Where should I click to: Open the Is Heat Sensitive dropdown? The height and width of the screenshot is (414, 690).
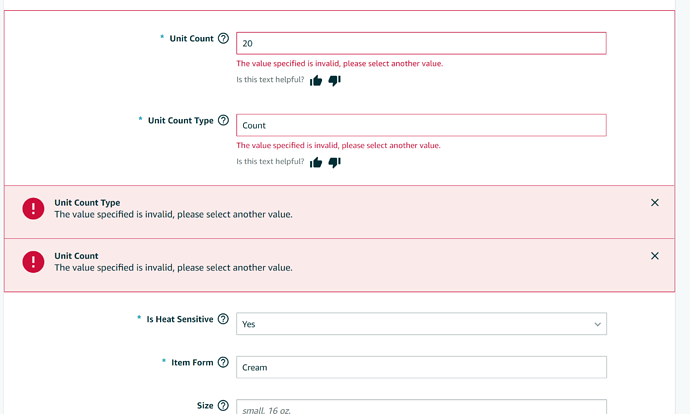coord(421,324)
